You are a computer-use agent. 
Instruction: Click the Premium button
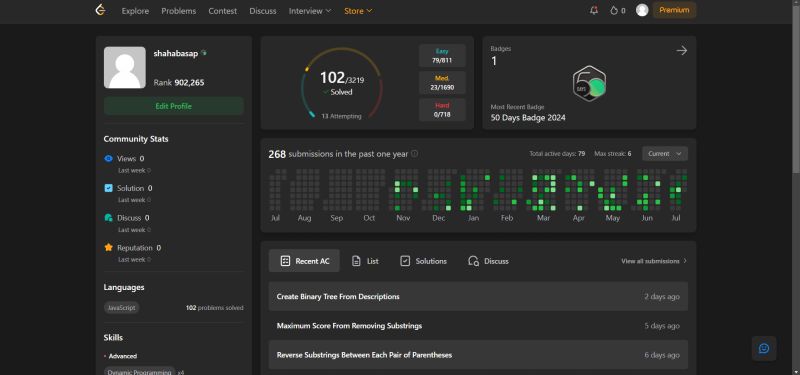tap(674, 10)
